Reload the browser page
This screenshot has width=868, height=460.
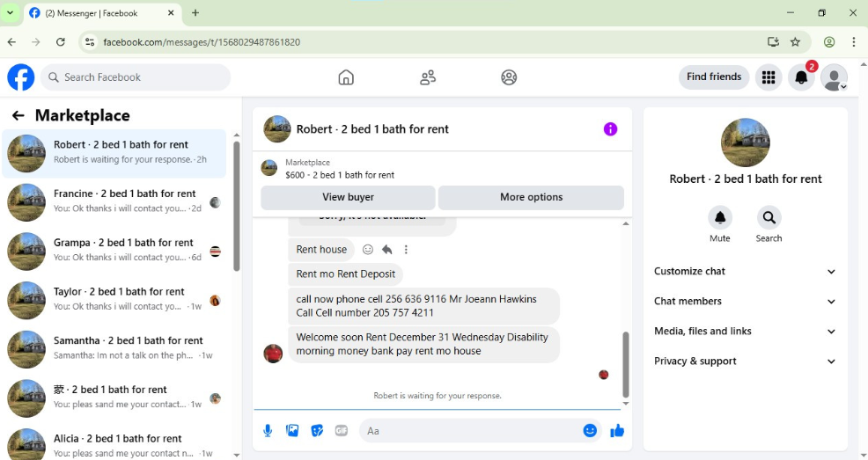coord(61,42)
